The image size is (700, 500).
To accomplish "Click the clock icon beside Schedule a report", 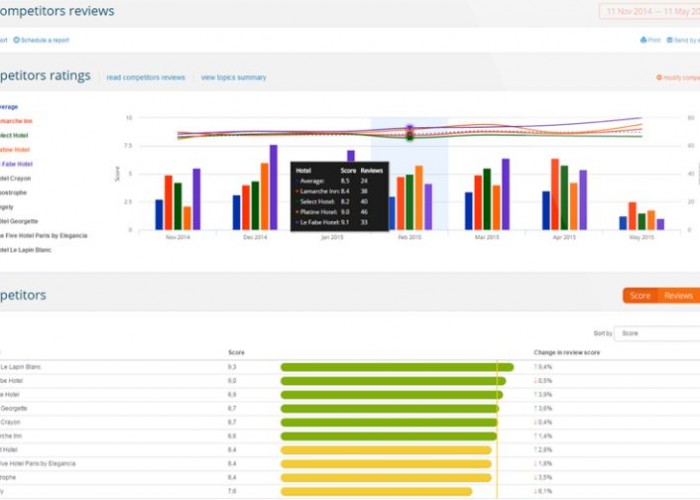I will (x=17, y=40).
